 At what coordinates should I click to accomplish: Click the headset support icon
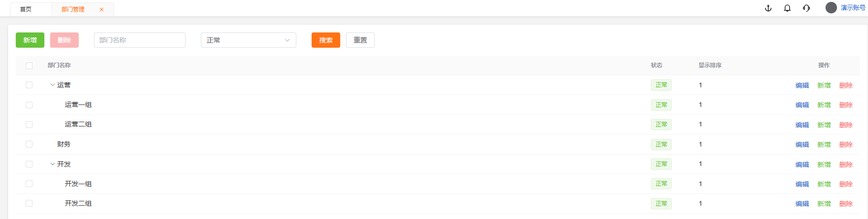coord(806,8)
